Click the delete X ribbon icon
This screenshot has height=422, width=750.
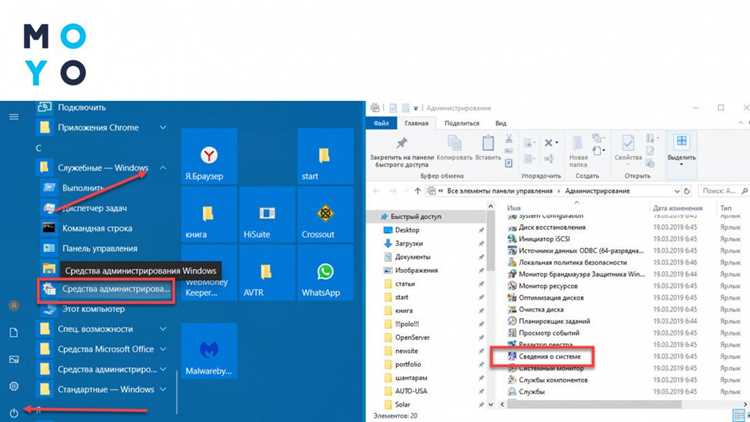click(x=548, y=143)
